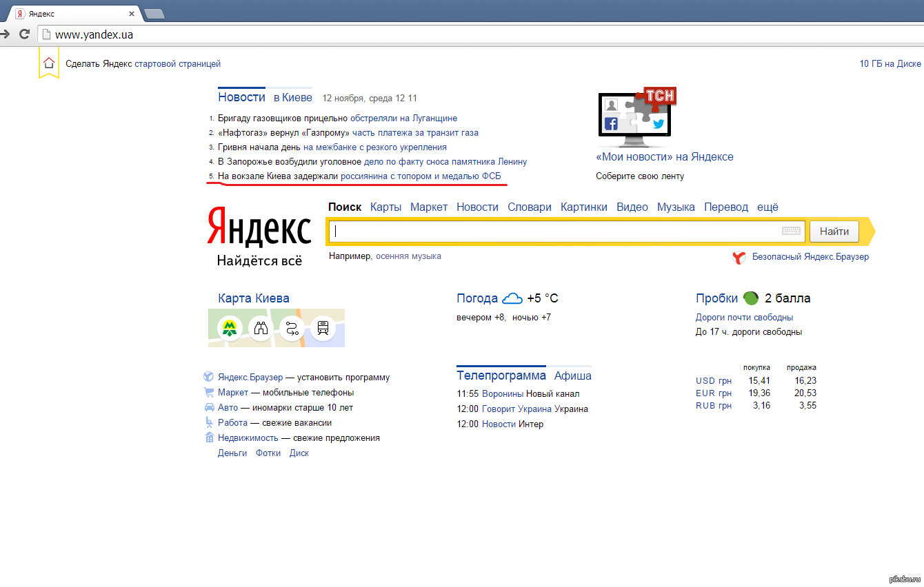Open the Деньги service link
Image resolution: width=924 pixels, height=587 pixels.
pos(232,453)
